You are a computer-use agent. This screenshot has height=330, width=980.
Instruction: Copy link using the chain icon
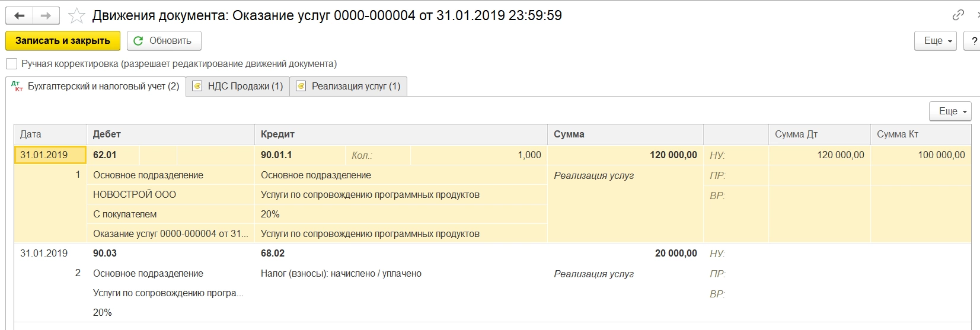[958, 15]
